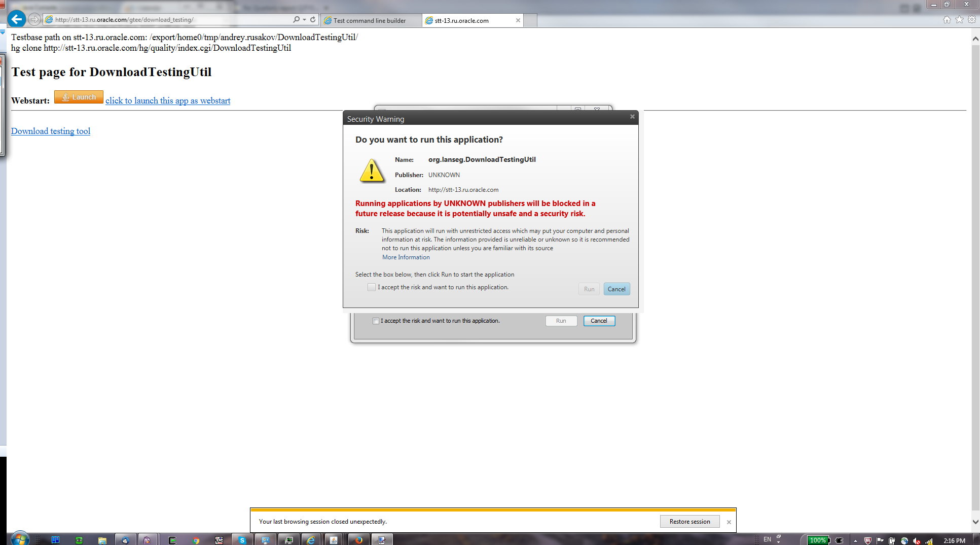Select the stt-13.ru.oracle.com tab
This screenshot has width=980, height=545.
coord(461,21)
